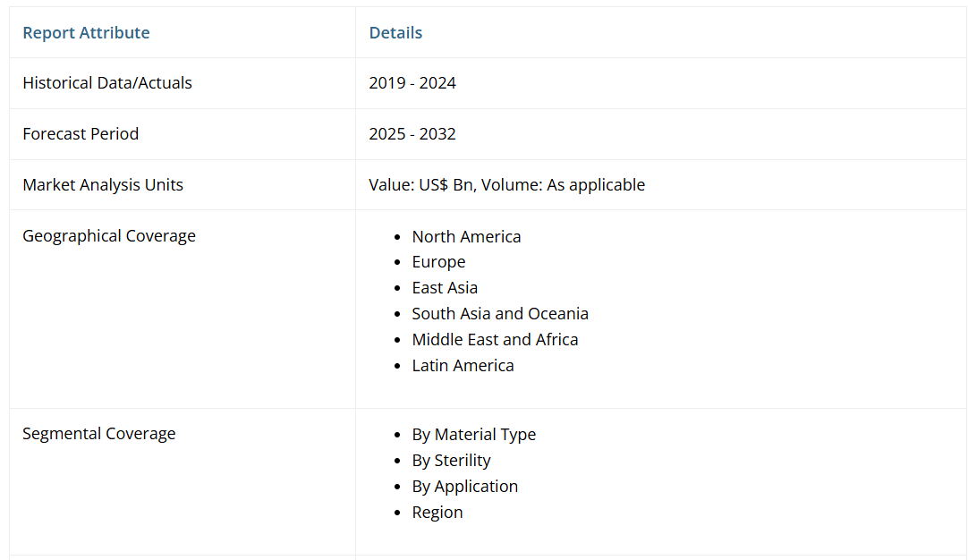Click South Asia and Oceania entry

click(500, 314)
